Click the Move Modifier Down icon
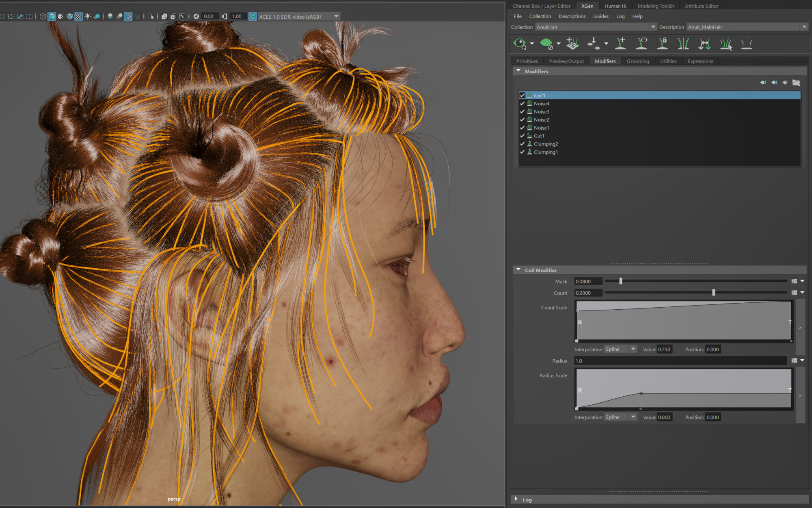The width and height of the screenshot is (812, 508). (774, 82)
